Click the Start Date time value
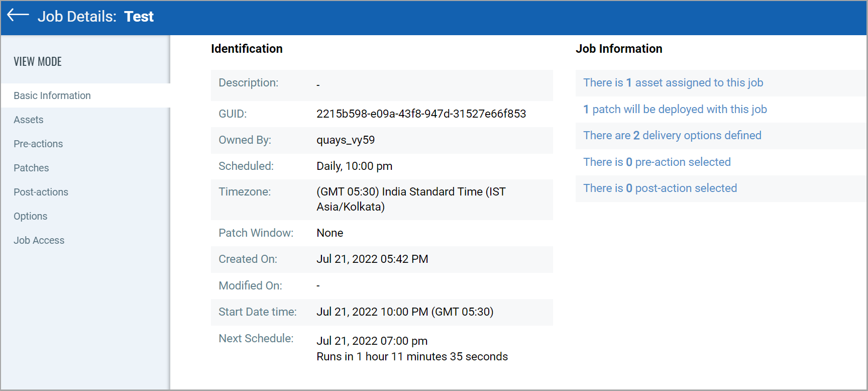 click(x=405, y=312)
